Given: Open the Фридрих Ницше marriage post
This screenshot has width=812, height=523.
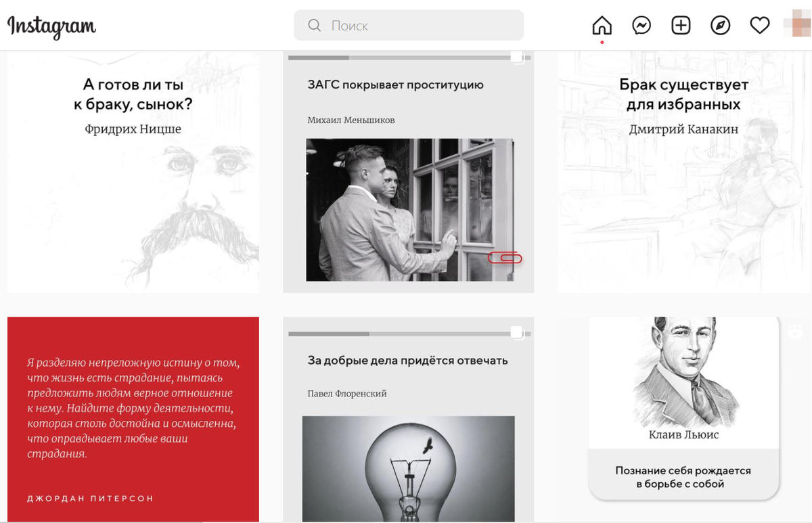Looking at the screenshot, I should (x=133, y=173).
